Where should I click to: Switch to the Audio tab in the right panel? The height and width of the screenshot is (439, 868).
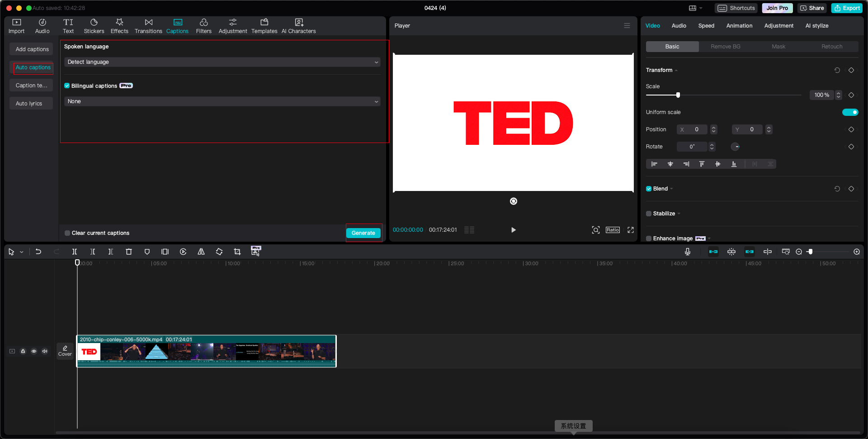tap(679, 26)
